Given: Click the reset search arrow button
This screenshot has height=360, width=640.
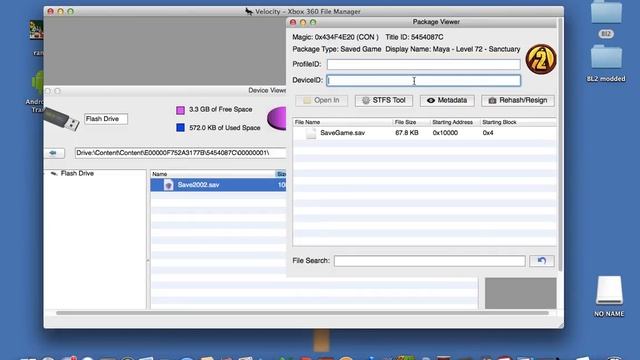Looking at the screenshot, I should pos(542,261).
